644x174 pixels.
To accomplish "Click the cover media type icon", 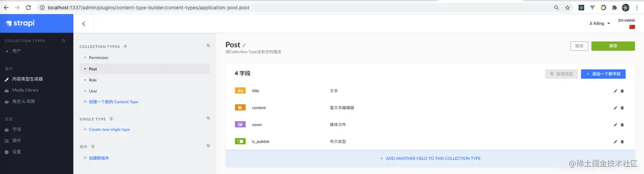I will pyautogui.click(x=240, y=124).
